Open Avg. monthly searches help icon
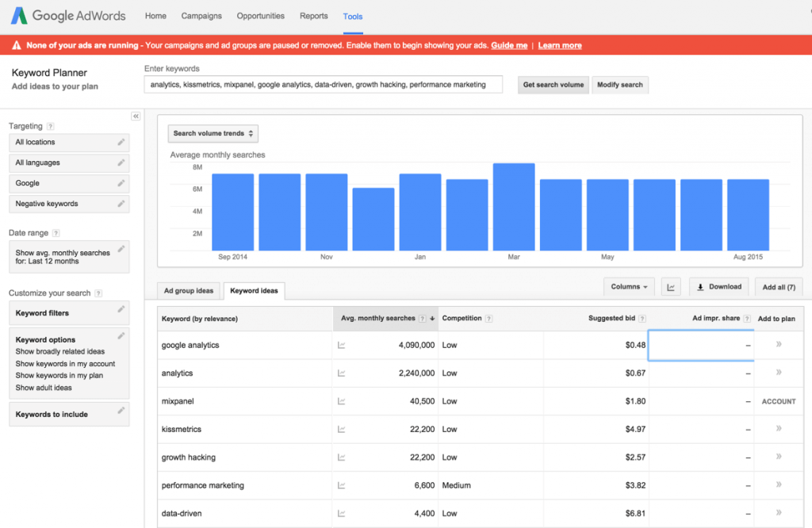The width and height of the screenshot is (812, 528). tap(423, 319)
